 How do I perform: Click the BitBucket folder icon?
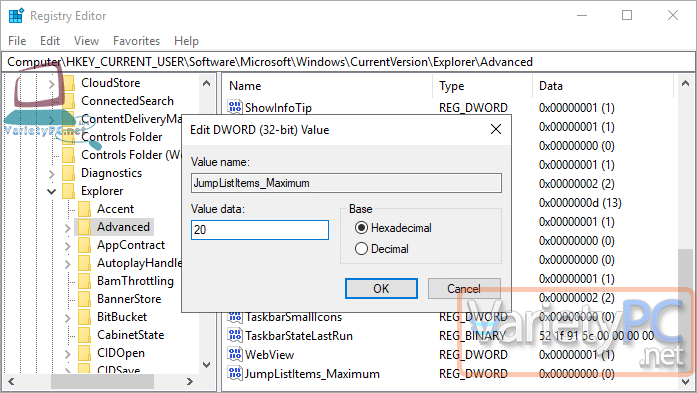[x=84, y=317]
